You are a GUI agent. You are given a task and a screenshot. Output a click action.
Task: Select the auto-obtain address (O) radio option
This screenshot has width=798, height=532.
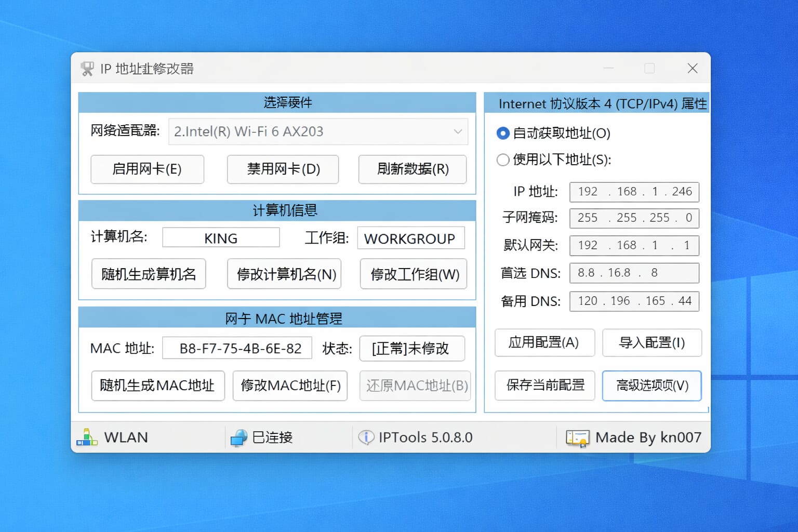pyautogui.click(x=503, y=134)
